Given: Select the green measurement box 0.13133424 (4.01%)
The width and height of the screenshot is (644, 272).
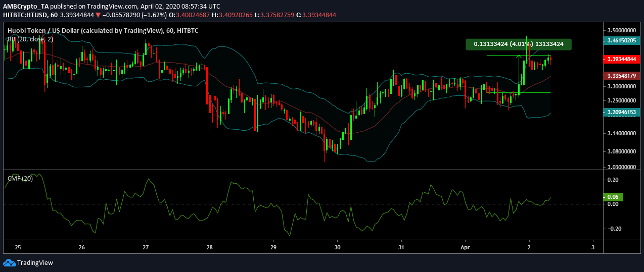Looking at the screenshot, I should point(519,44).
